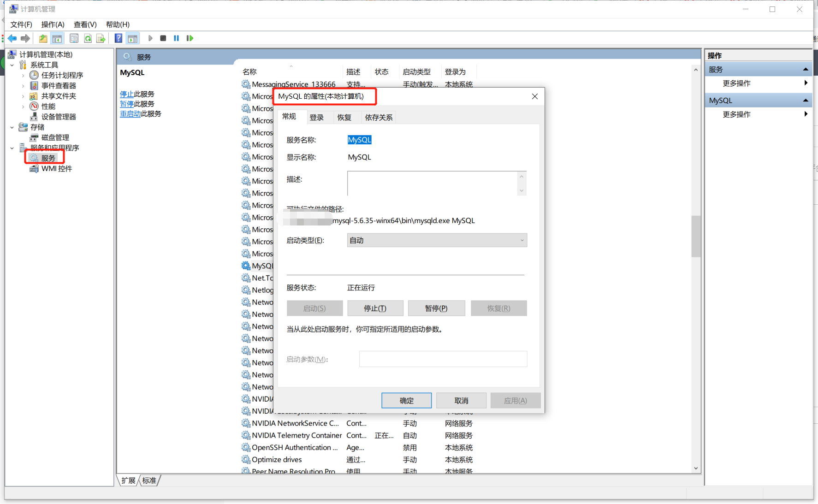The width and height of the screenshot is (818, 504).
Task: Select 性能 in the tree
Action: tap(48, 107)
